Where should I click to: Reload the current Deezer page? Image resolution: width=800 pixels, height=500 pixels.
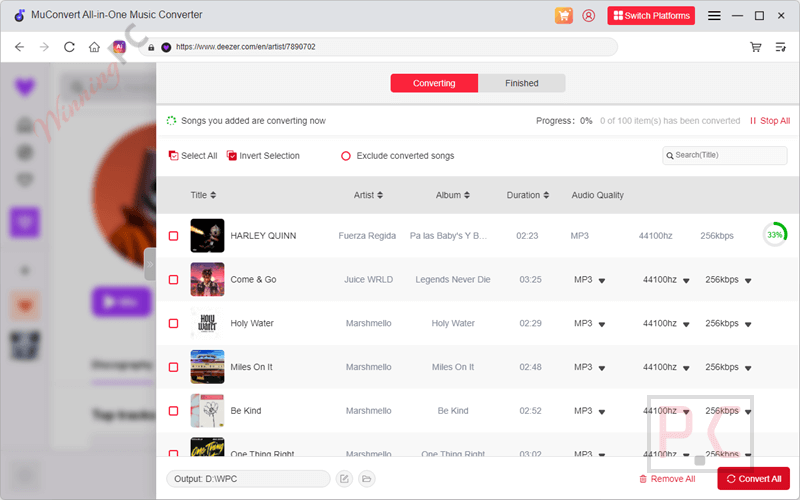[x=69, y=47]
